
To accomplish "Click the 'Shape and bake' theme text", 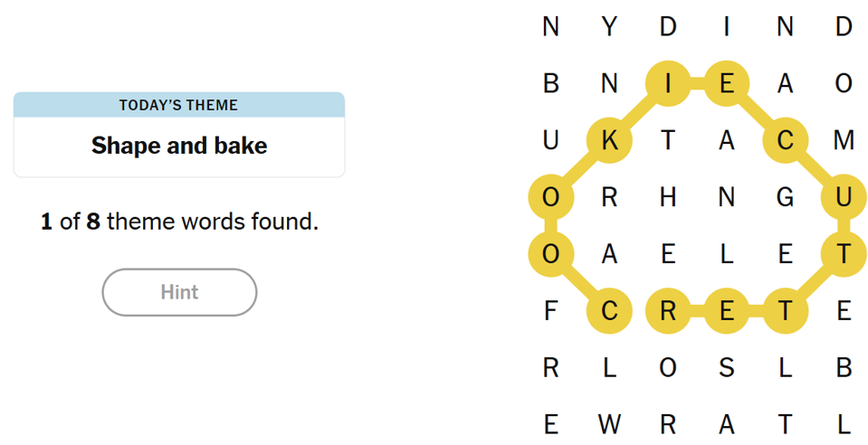I will coord(179,146).
